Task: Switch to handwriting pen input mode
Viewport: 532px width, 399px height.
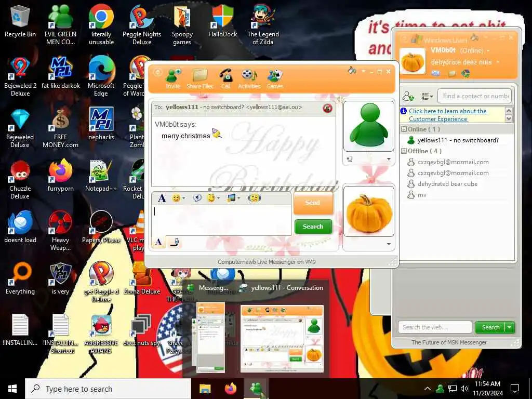Action: click(175, 242)
